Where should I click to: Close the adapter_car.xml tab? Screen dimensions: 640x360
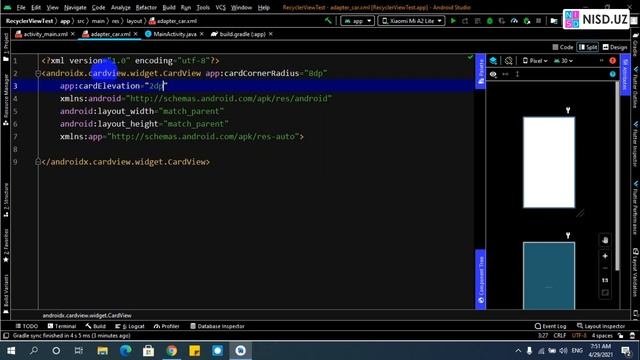pyautogui.click(x=136, y=34)
